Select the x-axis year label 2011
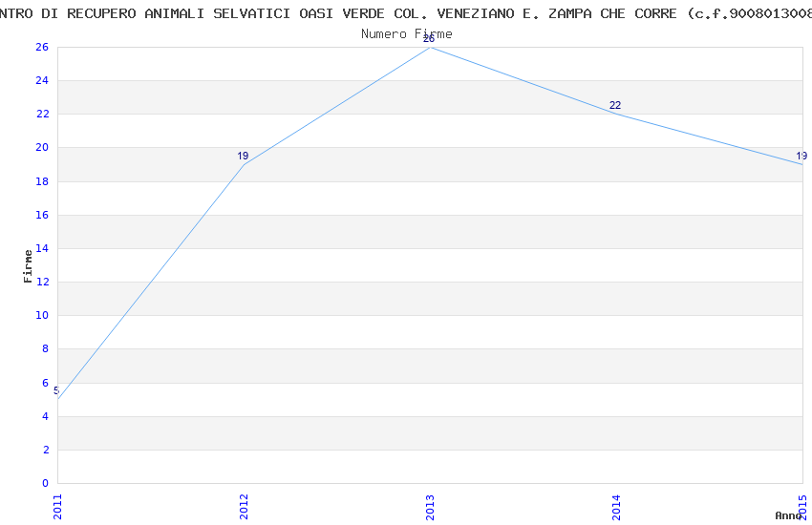Image resolution: width=812 pixels, height=525 pixels. (57, 506)
